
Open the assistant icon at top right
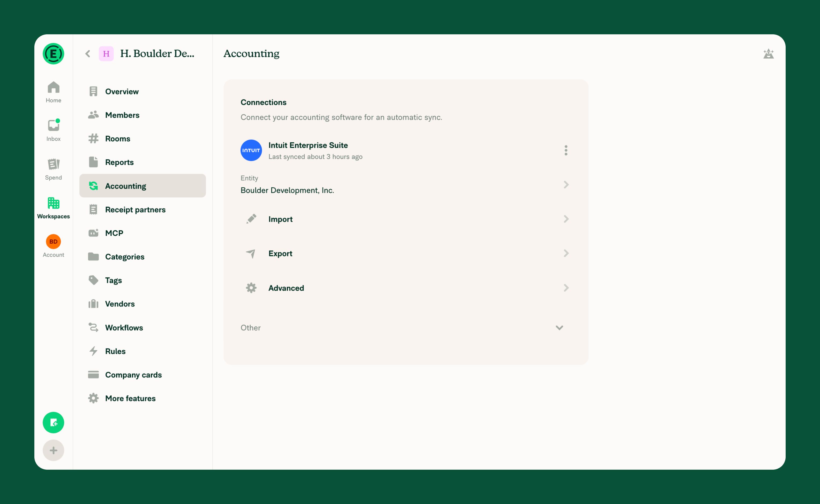tap(769, 54)
